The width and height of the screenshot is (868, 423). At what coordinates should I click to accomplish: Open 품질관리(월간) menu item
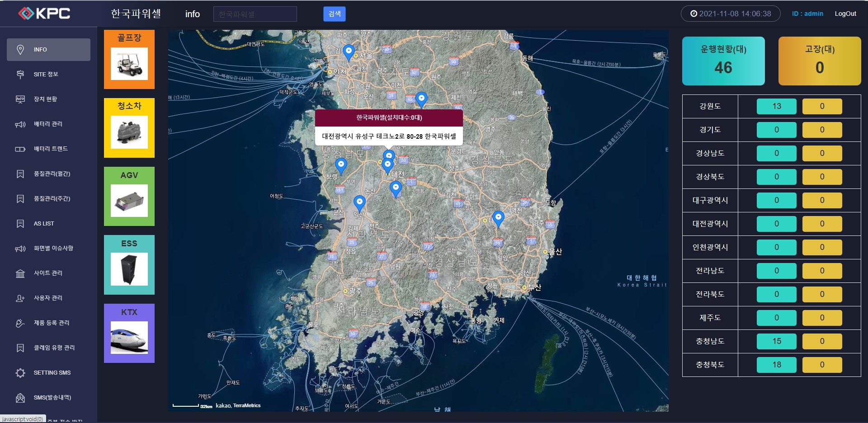(x=52, y=174)
